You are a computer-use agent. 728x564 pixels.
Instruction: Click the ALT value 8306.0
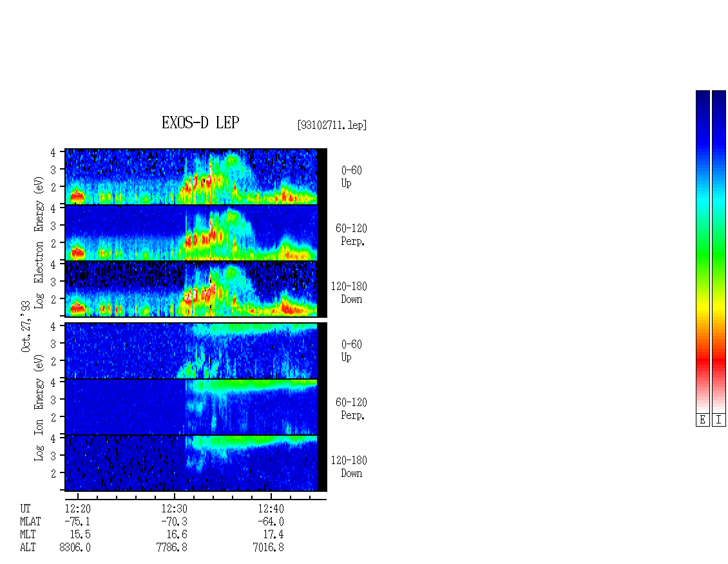75,548
